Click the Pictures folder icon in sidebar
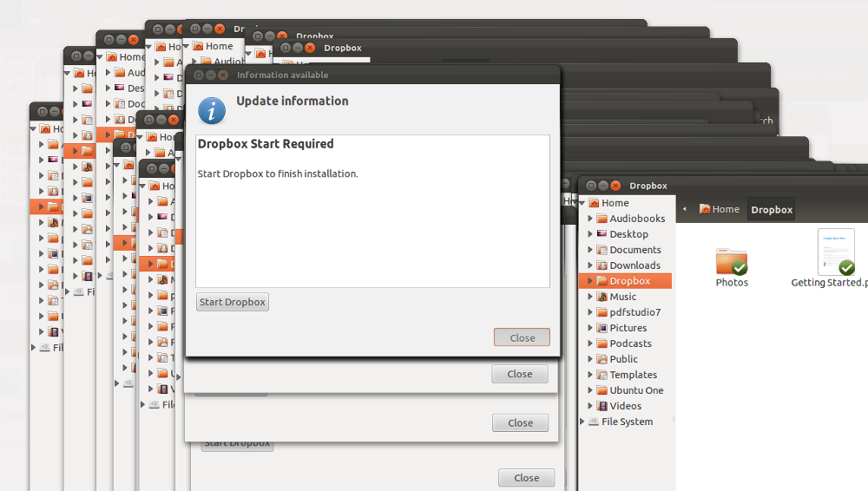The height and width of the screenshot is (491, 868). (602, 328)
